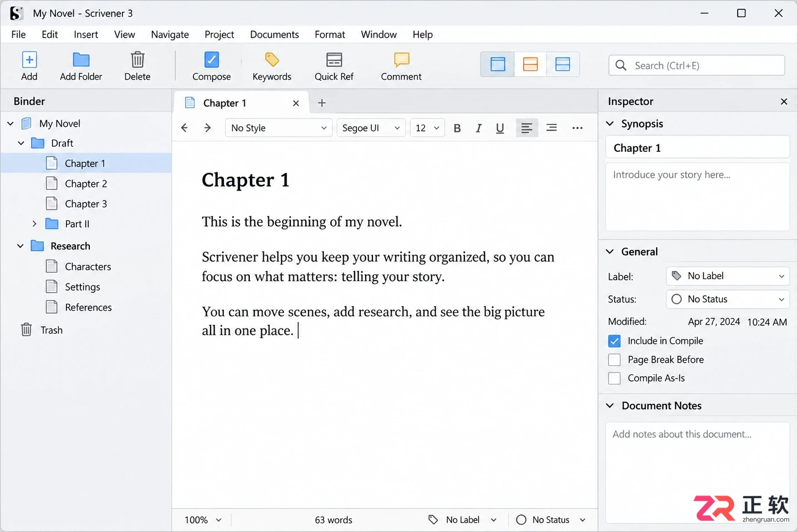Open the font size 12 dropdown
Image resolution: width=798 pixels, height=532 pixels.
pos(427,128)
